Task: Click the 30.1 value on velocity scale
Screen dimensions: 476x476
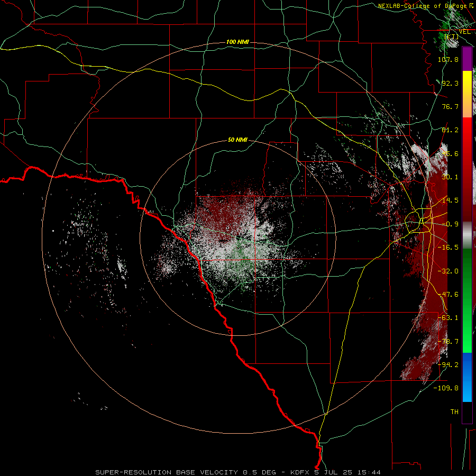Action: (x=450, y=177)
